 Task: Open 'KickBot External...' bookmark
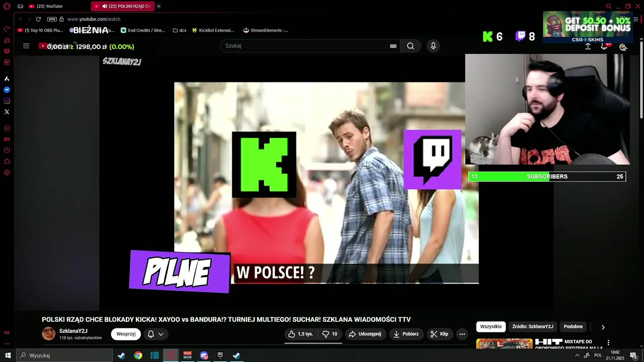click(x=213, y=30)
